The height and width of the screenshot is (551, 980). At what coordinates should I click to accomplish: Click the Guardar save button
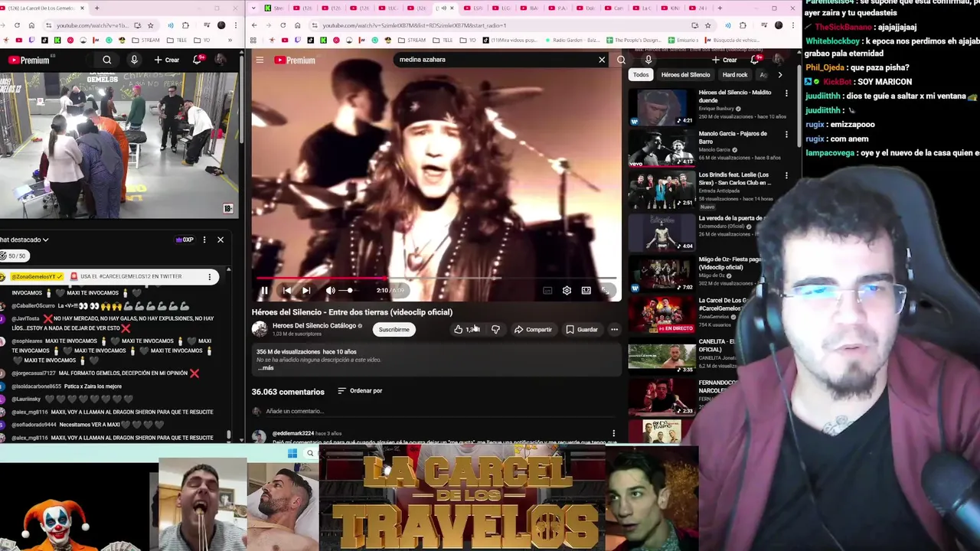[582, 330]
